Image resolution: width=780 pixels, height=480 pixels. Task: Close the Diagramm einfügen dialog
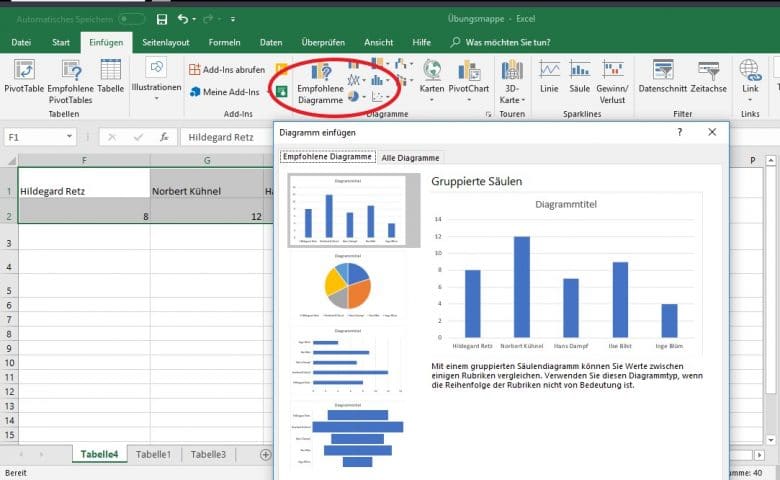712,132
